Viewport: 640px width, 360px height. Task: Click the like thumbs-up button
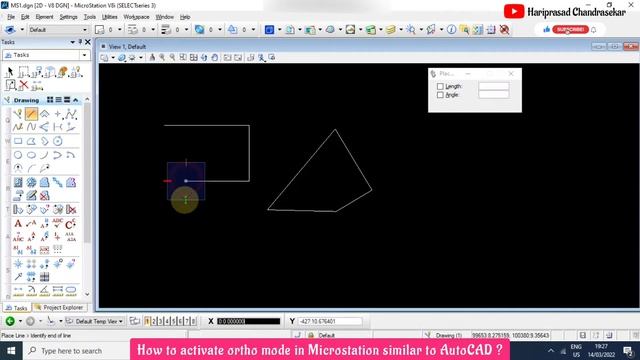[546, 29]
